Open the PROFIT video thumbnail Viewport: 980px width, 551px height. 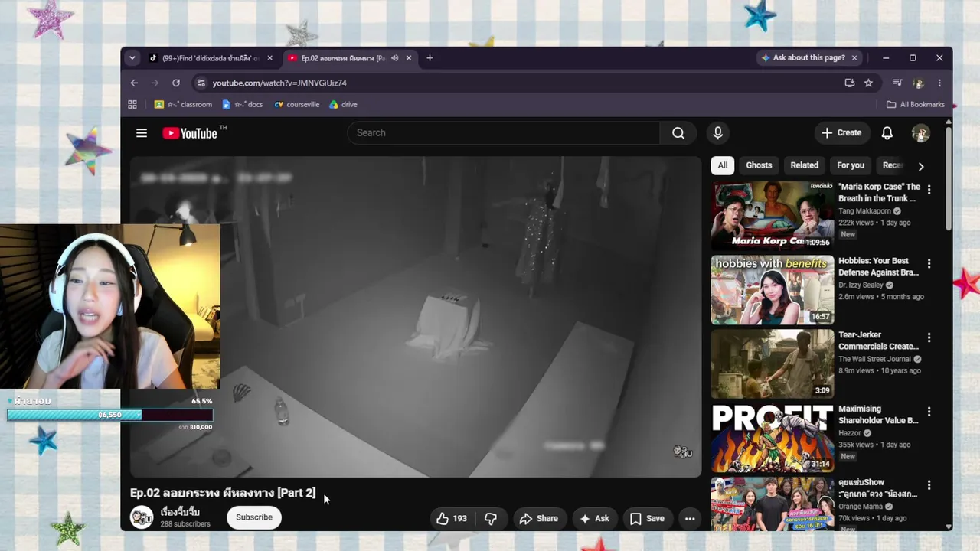(x=773, y=439)
